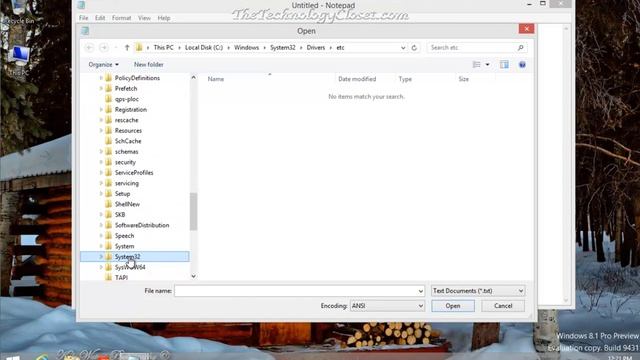Toggle the preview pane icon
Viewport: 640px width, 360px height.
coord(504,64)
